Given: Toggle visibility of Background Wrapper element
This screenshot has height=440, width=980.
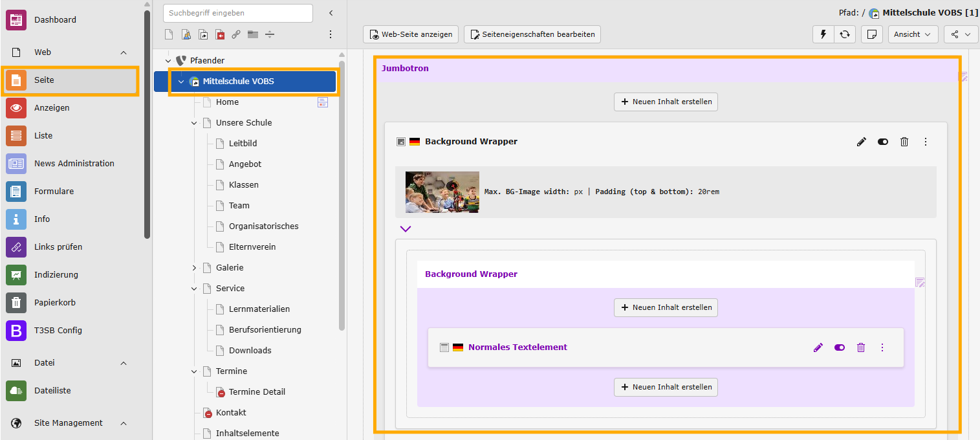Looking at the screenshot, I should [x=882, y=142].
